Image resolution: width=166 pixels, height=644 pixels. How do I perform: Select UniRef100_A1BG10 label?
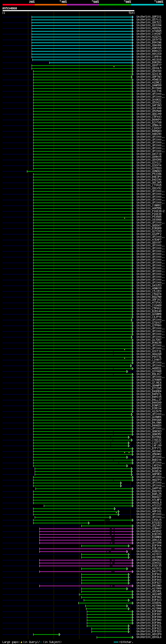point(149,551)
